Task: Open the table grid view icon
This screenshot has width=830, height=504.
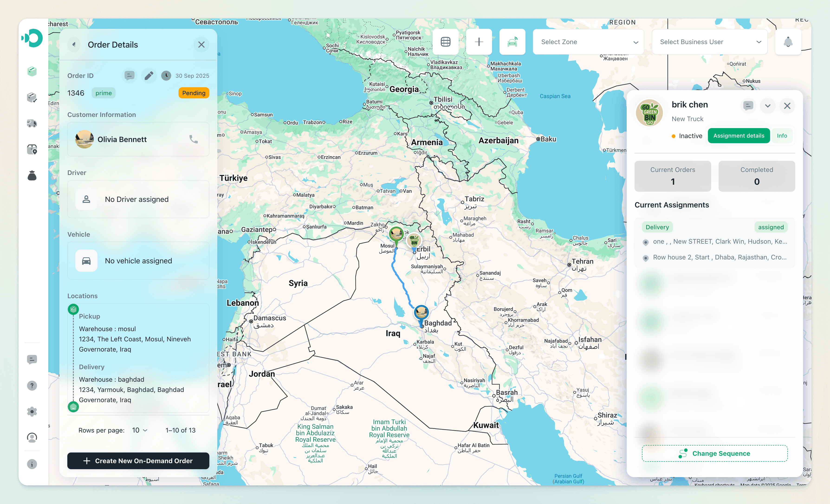Action: point(445,42)
